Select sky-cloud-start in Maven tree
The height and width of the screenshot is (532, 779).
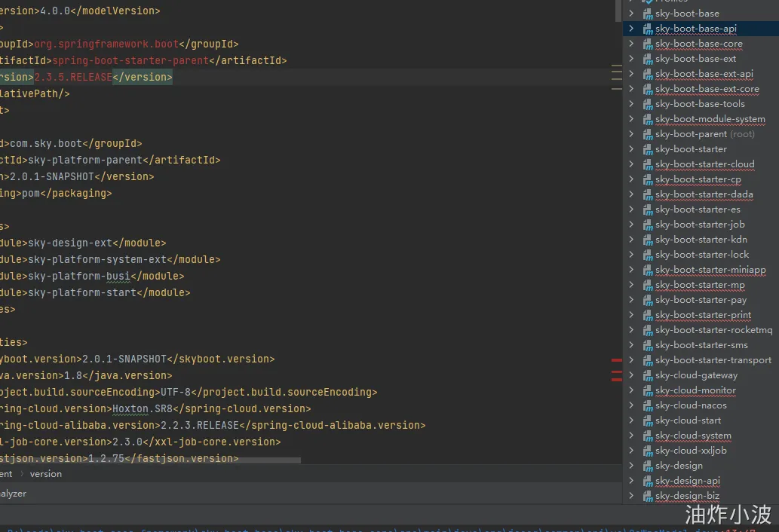click(701, 420)
